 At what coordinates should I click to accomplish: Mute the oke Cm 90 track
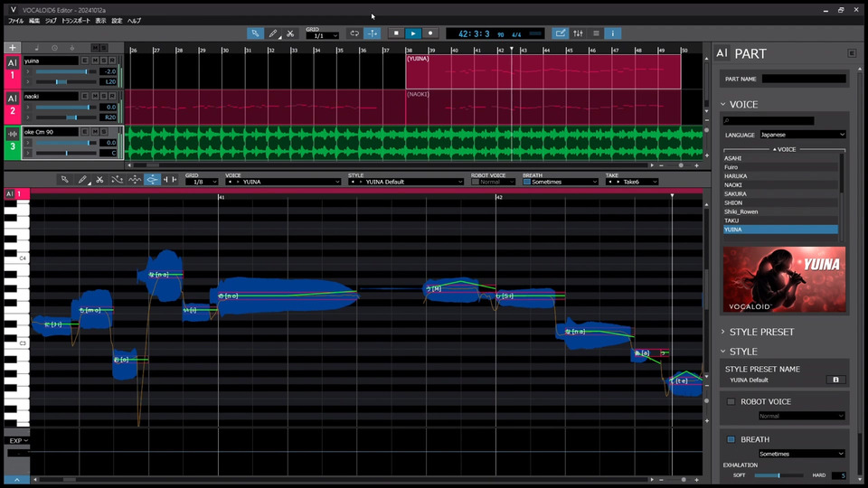coord(95,131)
